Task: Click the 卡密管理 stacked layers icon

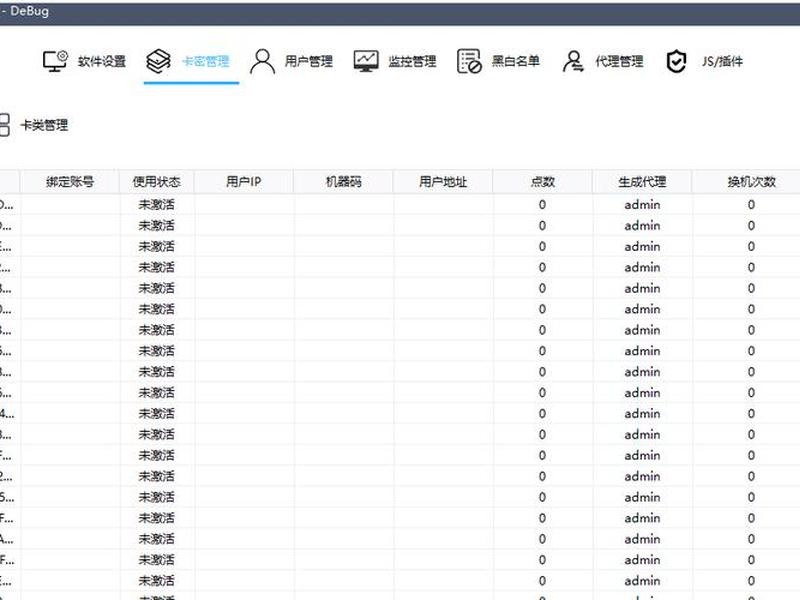Action: click(x=158, y=61)
